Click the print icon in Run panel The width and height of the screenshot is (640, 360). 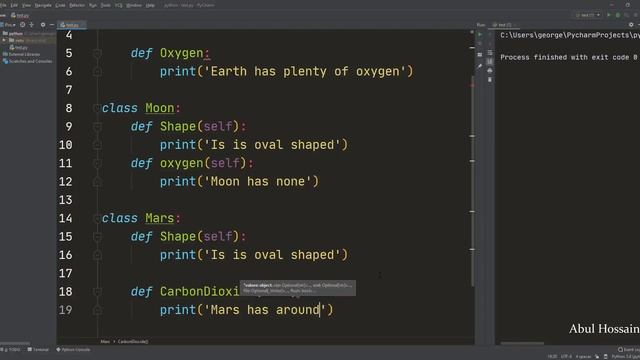[x=490, y=71]
